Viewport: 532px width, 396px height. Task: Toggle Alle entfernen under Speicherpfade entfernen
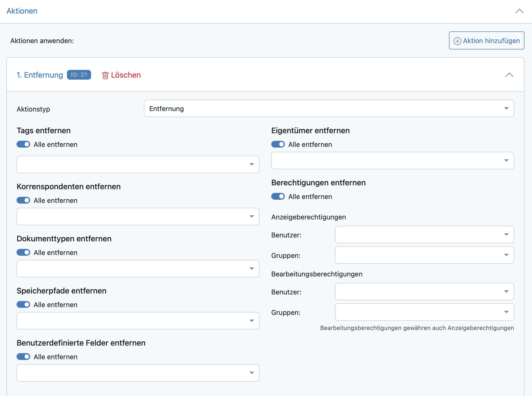coord(23,305)
